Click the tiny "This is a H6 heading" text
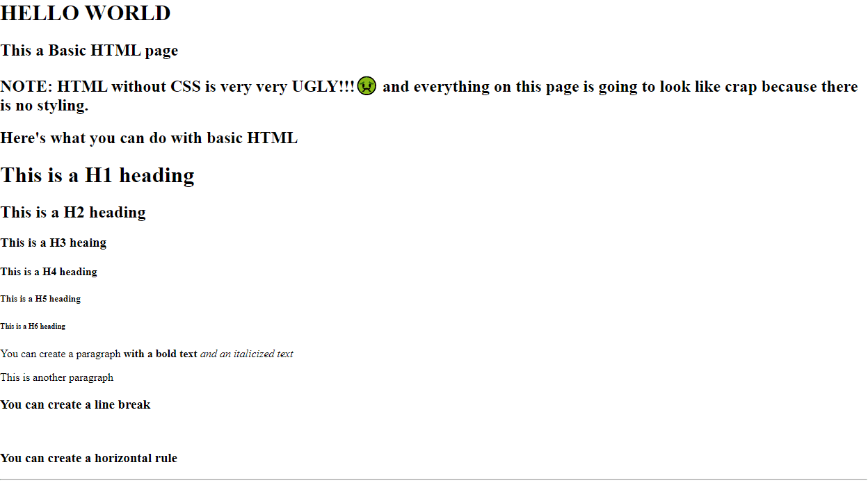Viewport: 868px width, 483px height. (33, 326)
